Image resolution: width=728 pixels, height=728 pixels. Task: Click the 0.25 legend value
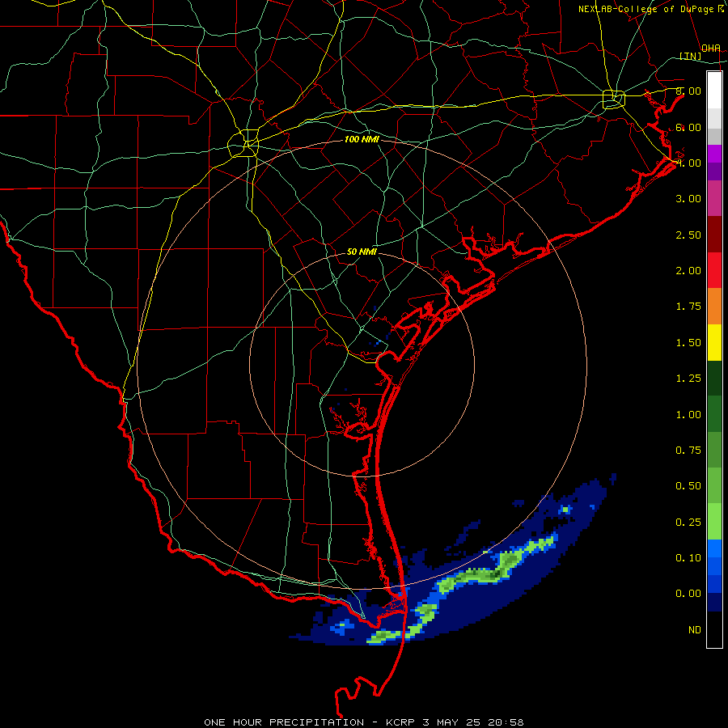point(688,523)
